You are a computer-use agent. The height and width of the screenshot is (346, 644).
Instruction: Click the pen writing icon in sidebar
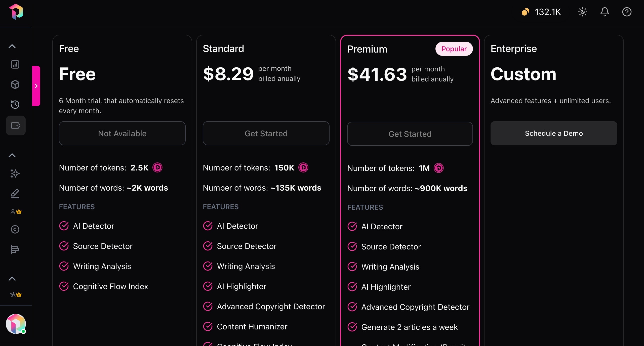click(x=15, y=194)
